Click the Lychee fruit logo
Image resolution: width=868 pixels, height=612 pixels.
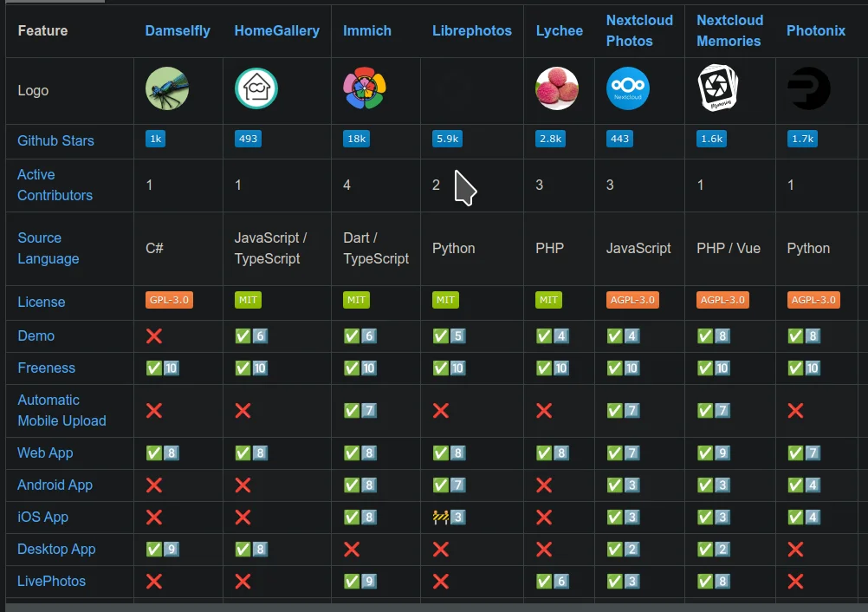(x=557, y=88)
